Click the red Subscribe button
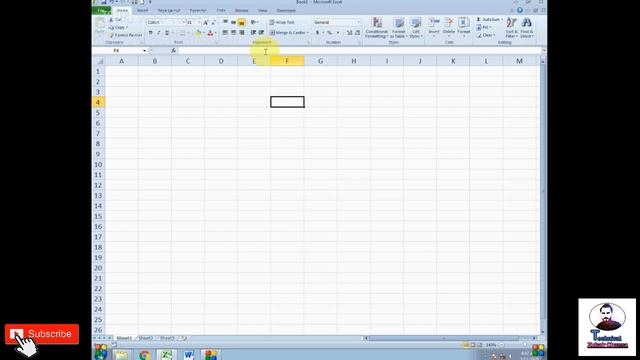640x360 pixels. click(x=42, y=334)
